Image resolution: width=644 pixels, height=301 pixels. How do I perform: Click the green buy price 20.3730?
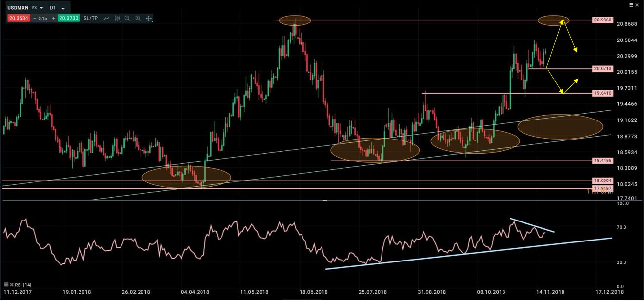tap(69, 18)
